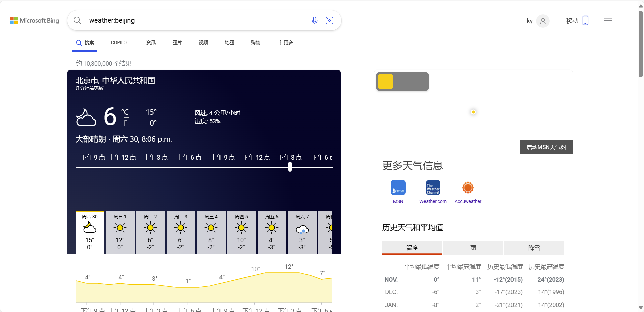Image resolution: width=644 pixels, height=312 pixels.
Task: Click the scrollbar down arrow
Action: [x=641, y=308]
